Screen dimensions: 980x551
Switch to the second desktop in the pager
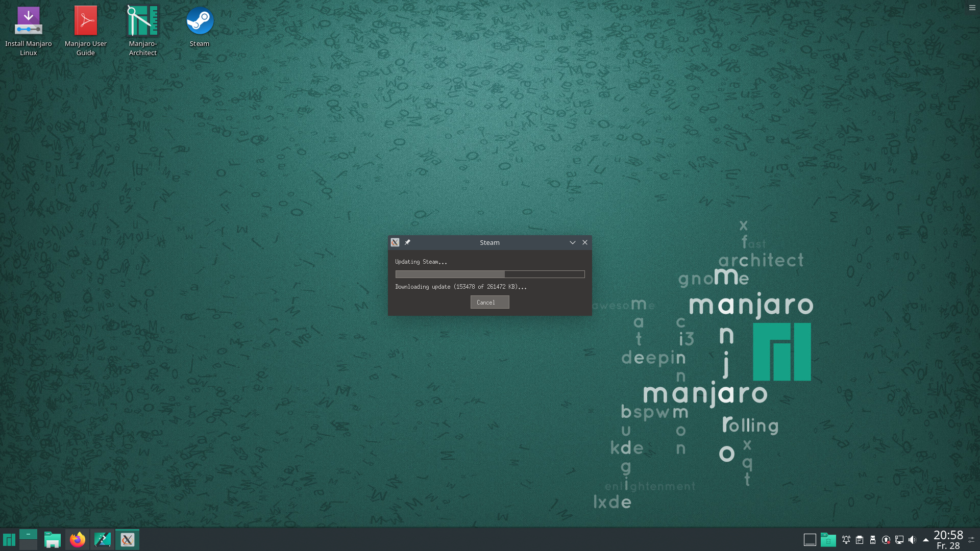tap(28, 545)
